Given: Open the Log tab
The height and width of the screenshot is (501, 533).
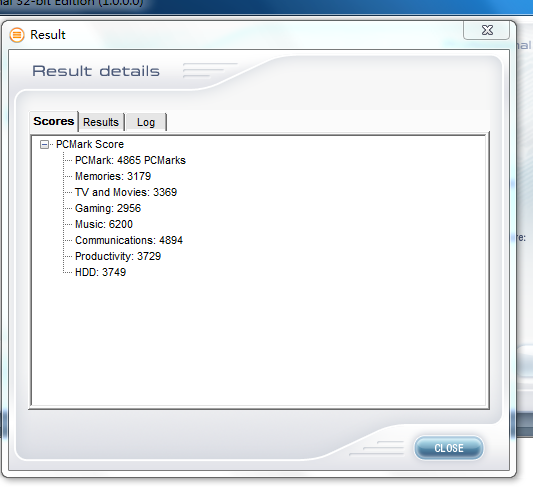Looking at the screenshot, I should click(x=146, y=122).
